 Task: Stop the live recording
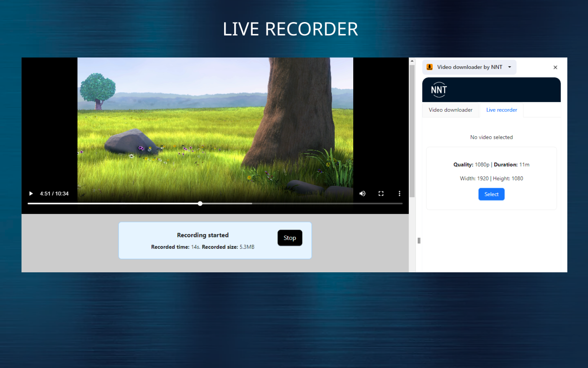pos(290,238)
